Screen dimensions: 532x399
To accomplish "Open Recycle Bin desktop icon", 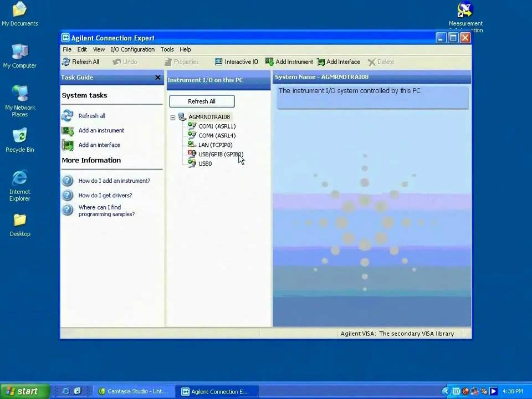I will (19, 136).
